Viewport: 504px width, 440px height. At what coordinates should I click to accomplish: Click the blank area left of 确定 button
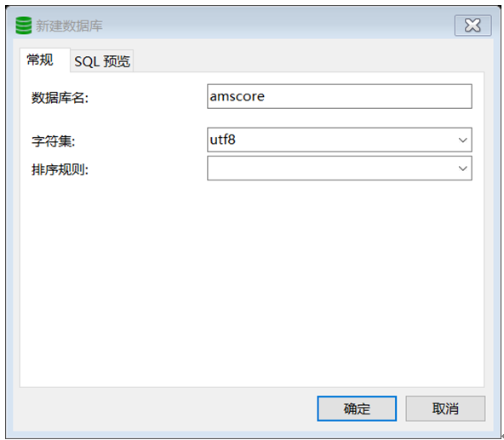tap(167, 409)
